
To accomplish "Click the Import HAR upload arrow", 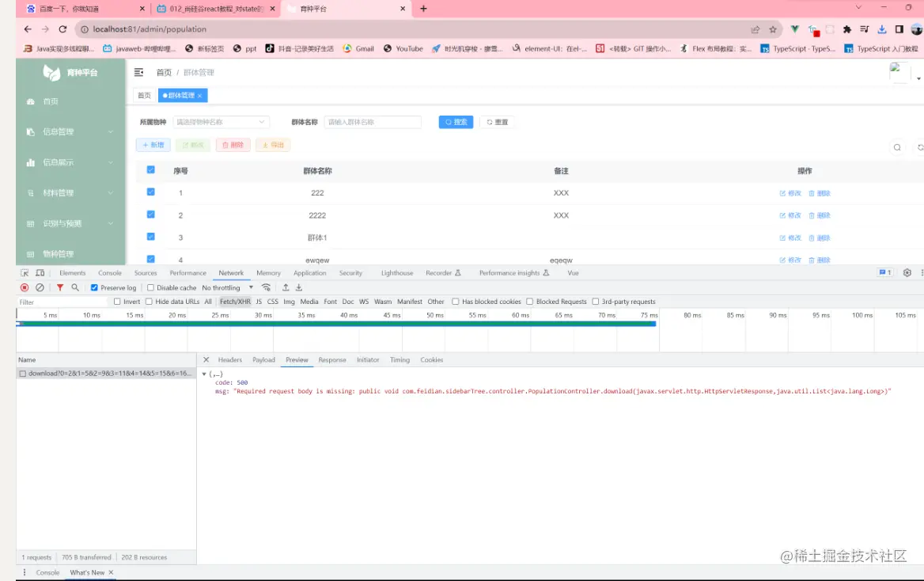I will click(286, 287).
